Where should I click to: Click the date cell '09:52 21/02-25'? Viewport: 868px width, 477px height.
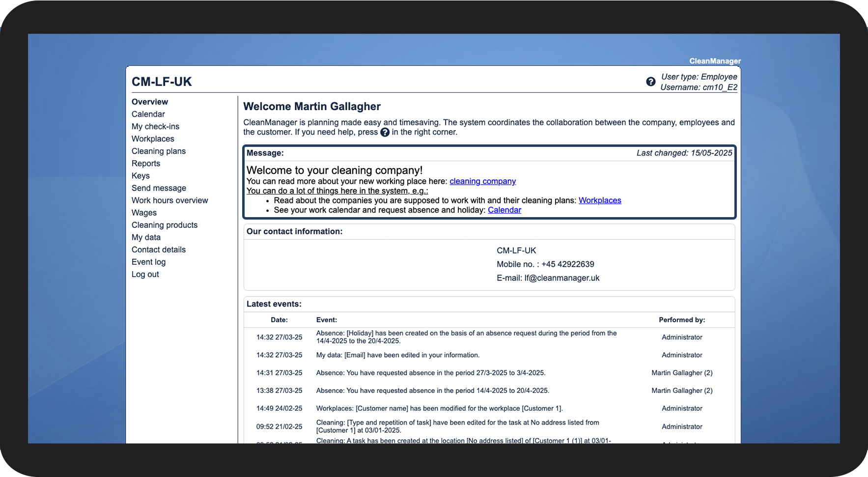coord(279,426)
